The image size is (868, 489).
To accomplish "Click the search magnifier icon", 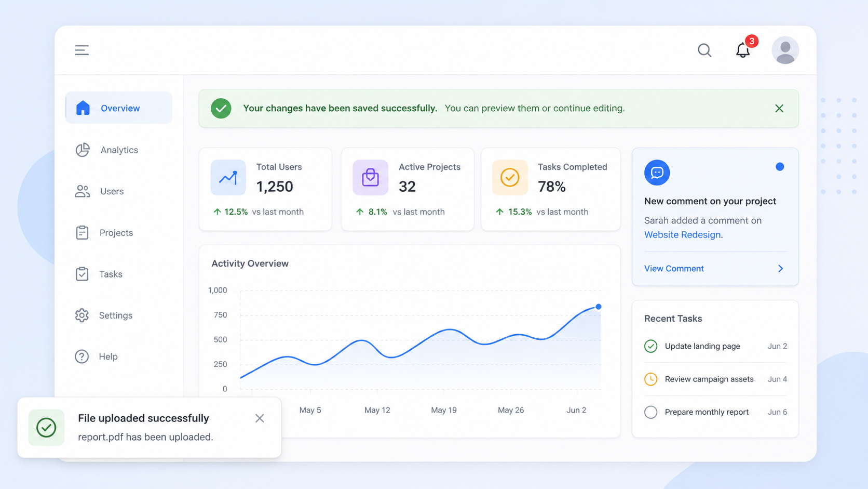I will coord(704,50).
